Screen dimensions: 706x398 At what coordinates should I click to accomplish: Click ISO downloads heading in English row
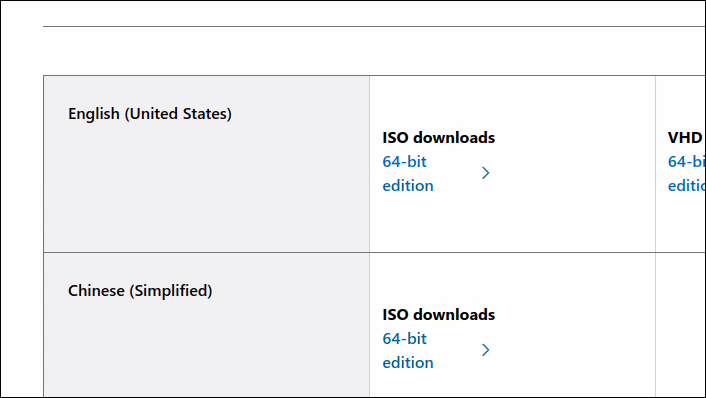click(439, 137)
